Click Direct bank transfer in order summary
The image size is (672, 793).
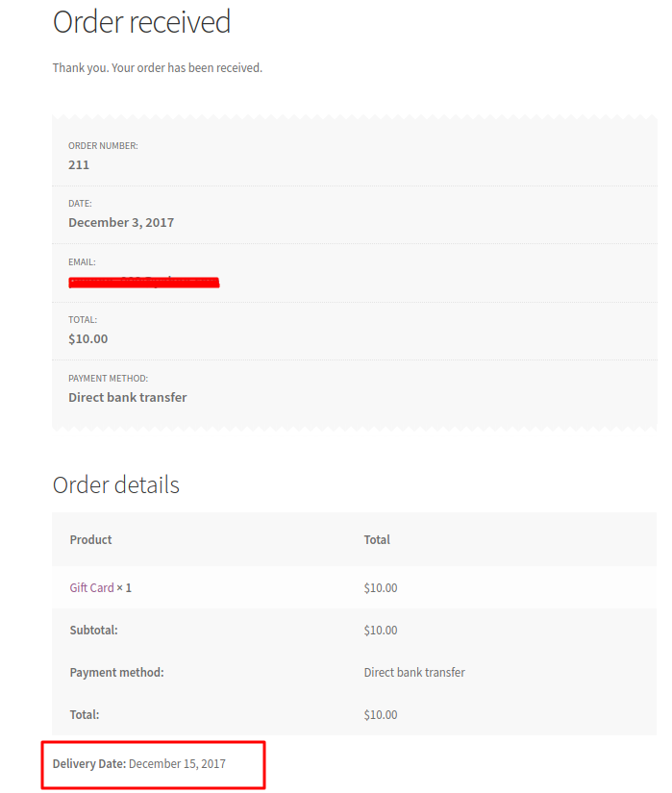[128, 398]
